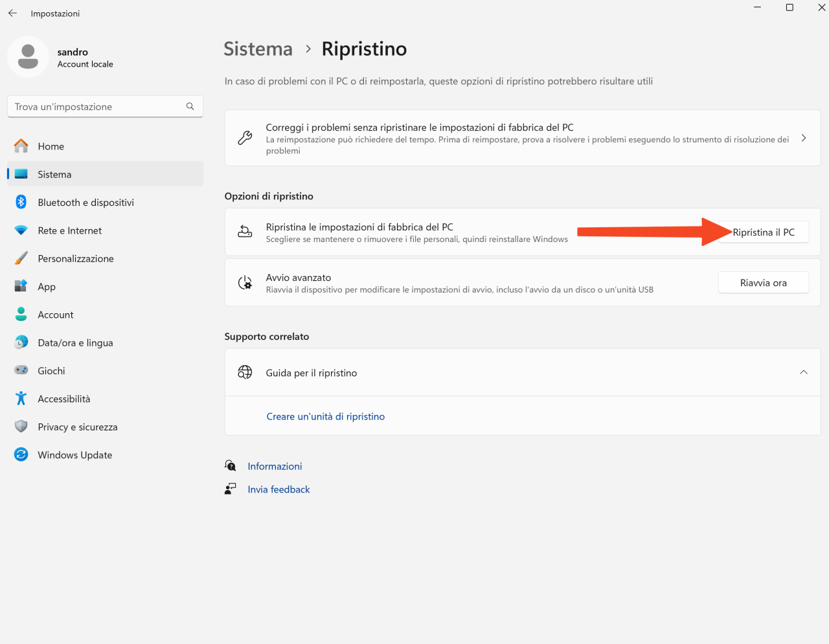Open Personalizzazione settings

(x=105, y=258)
